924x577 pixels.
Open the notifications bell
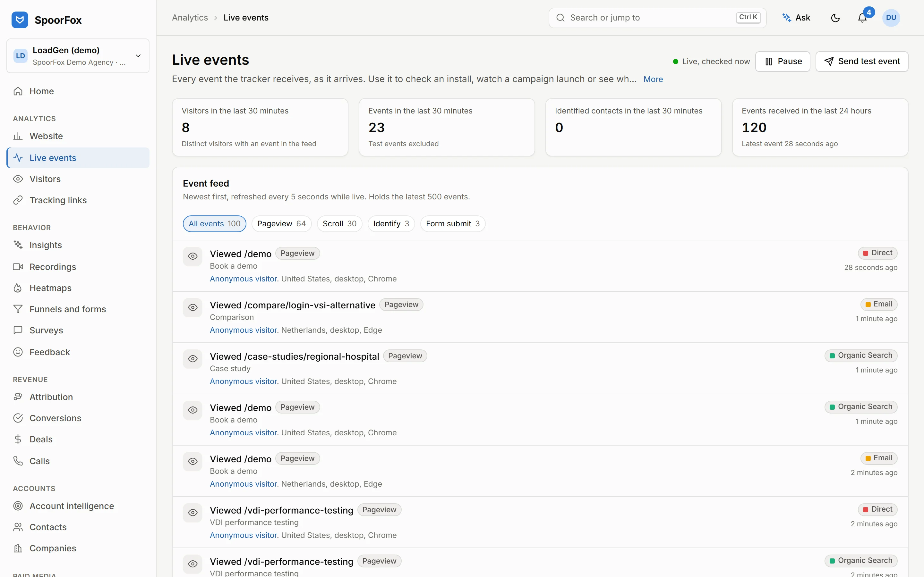tap(862, 18)
